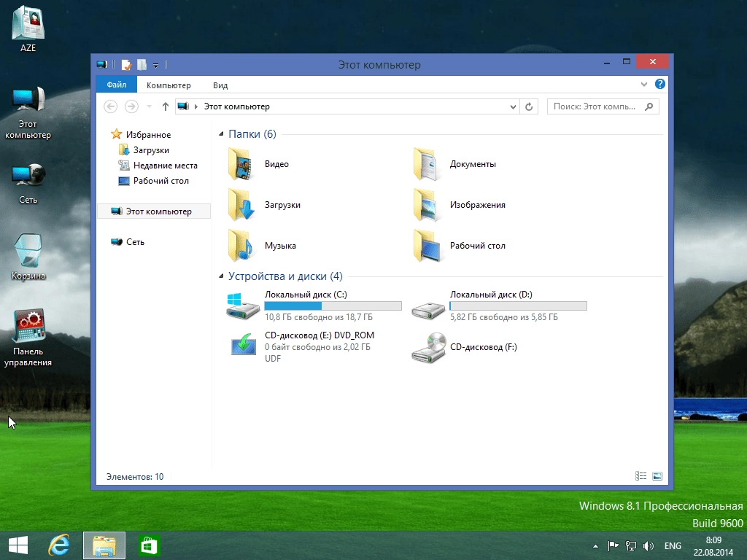Go up one level with the Up arrow
The image size is (747, 560).
165,106
